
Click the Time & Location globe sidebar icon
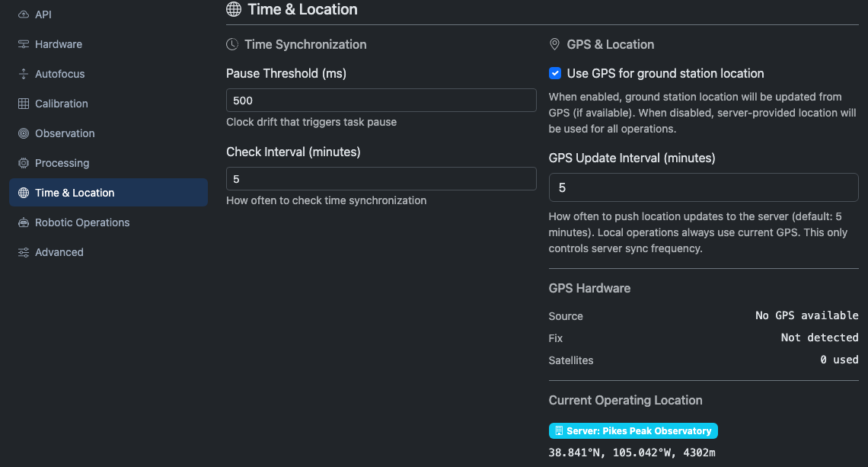24,193
